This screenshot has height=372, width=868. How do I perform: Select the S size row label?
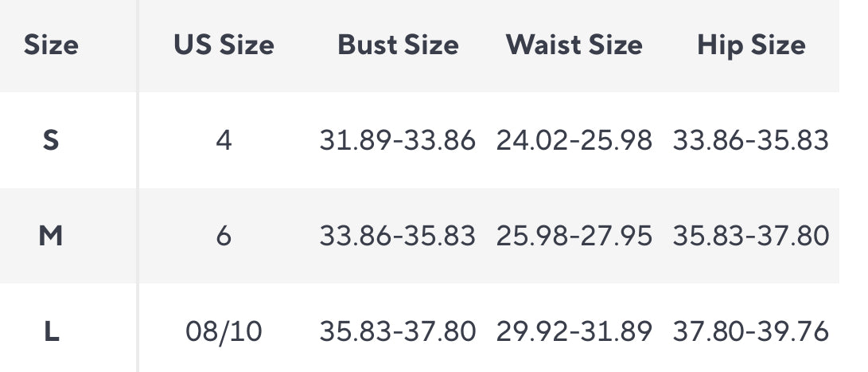(51, 140)
